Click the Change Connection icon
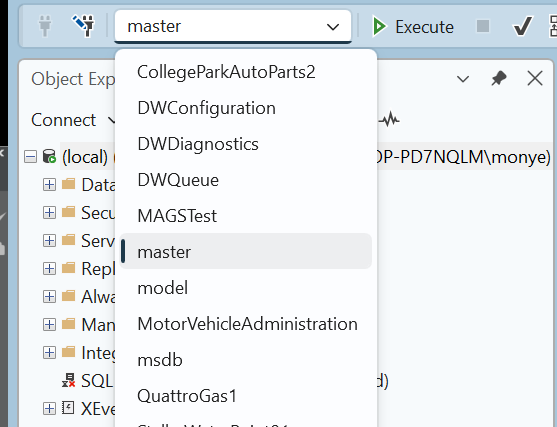This screenshot has width=557, height=427. (x=83, y=26)
